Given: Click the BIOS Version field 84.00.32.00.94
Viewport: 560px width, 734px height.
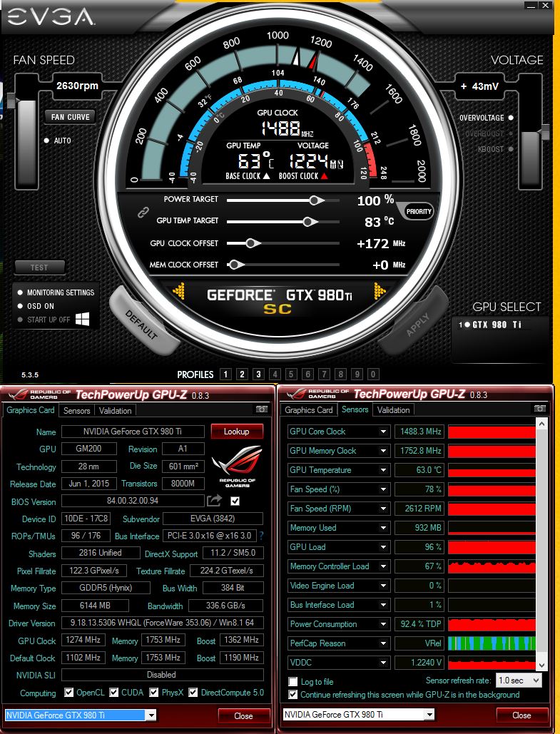Looking at the screenshot, I should (x=133, y=501).
